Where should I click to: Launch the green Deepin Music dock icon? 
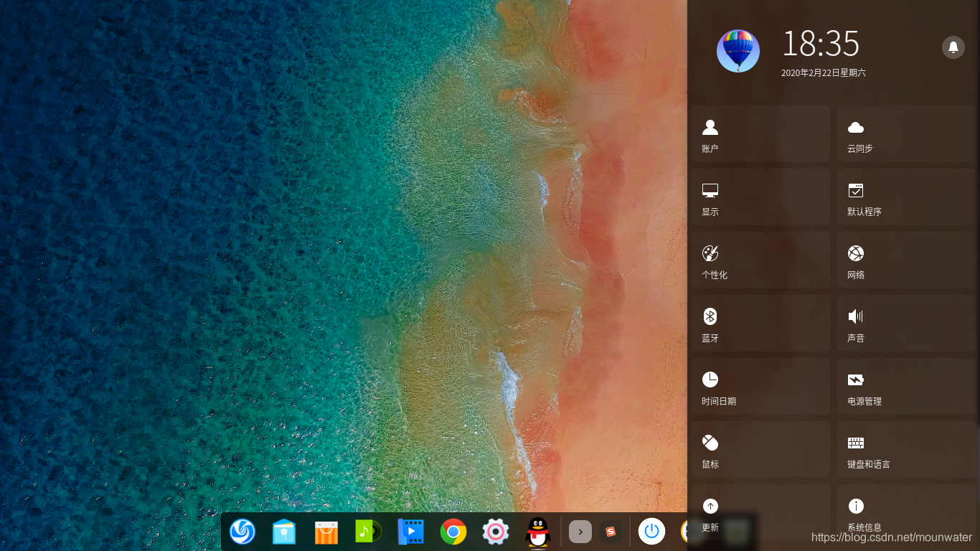click(368, 532)
